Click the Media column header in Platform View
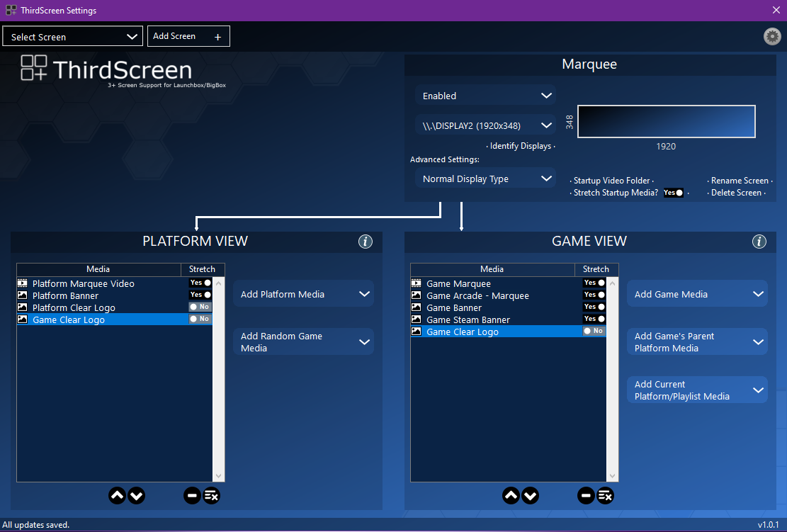Image resolution: width=787 pixels, height=532 pixels. [98, 269]
